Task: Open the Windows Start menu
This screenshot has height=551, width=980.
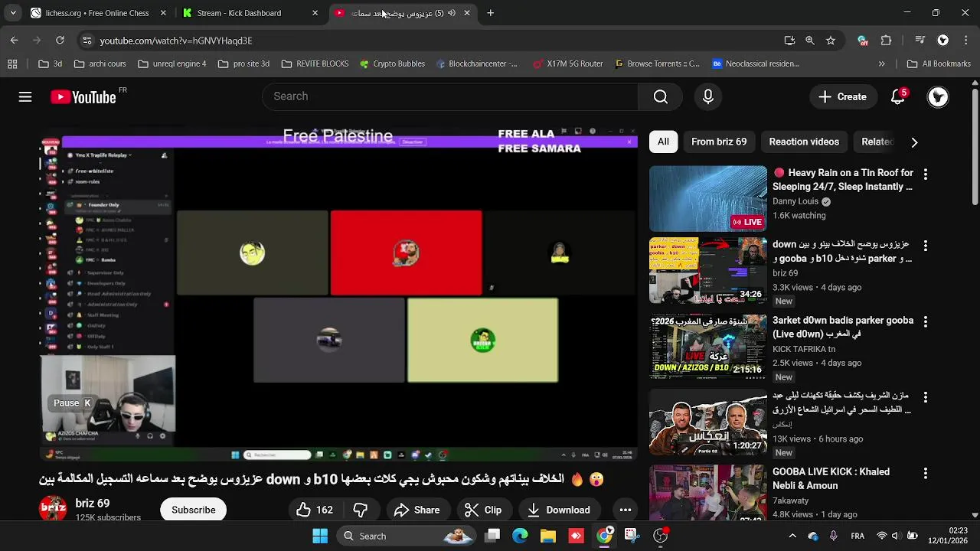Action: click(320, 536)
